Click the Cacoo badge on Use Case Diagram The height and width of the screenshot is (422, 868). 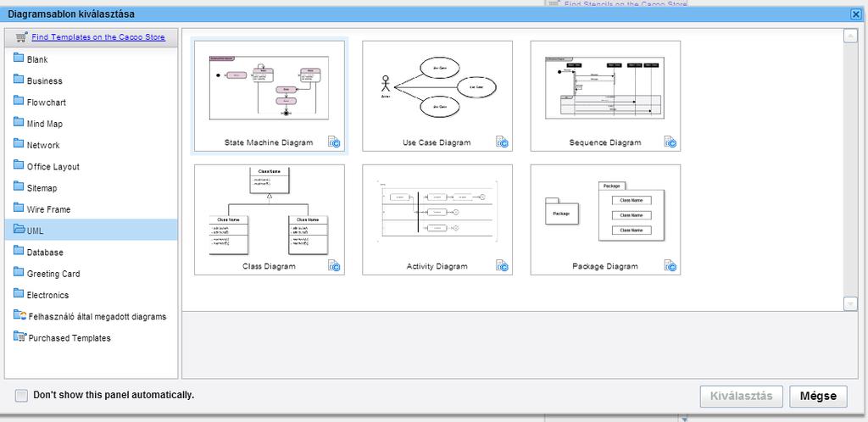(x=502, y=142)
